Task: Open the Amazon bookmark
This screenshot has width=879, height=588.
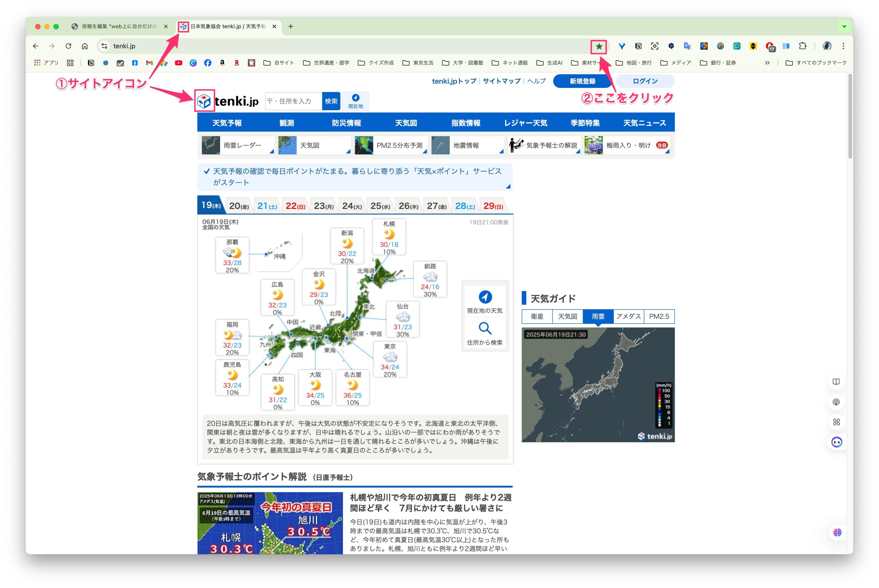Action: (x=222, y=63)
